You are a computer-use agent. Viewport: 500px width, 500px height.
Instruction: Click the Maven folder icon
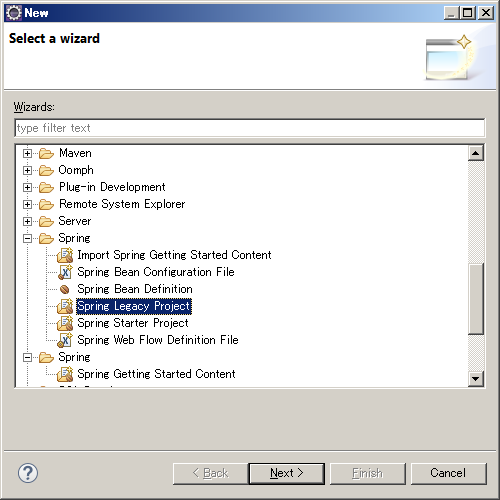tap(46, 153)
